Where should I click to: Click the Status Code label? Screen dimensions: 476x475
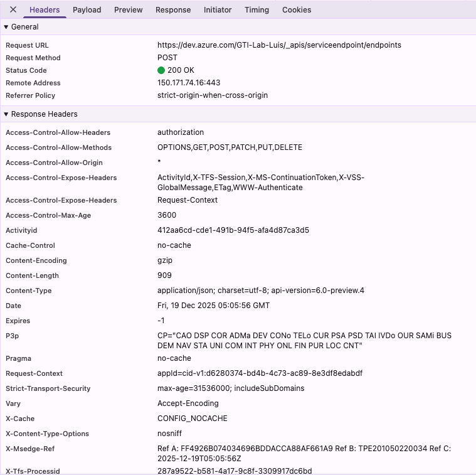coord(26,70)
